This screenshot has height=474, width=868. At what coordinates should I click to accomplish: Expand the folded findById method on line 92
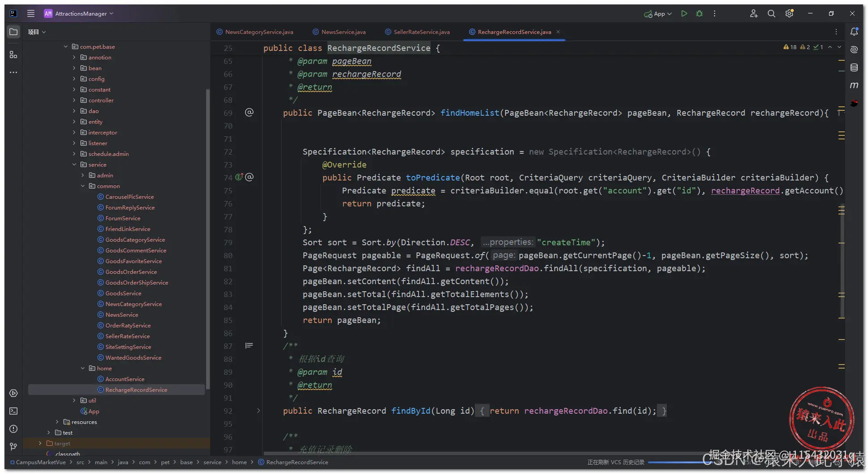[x=258, y=411]
